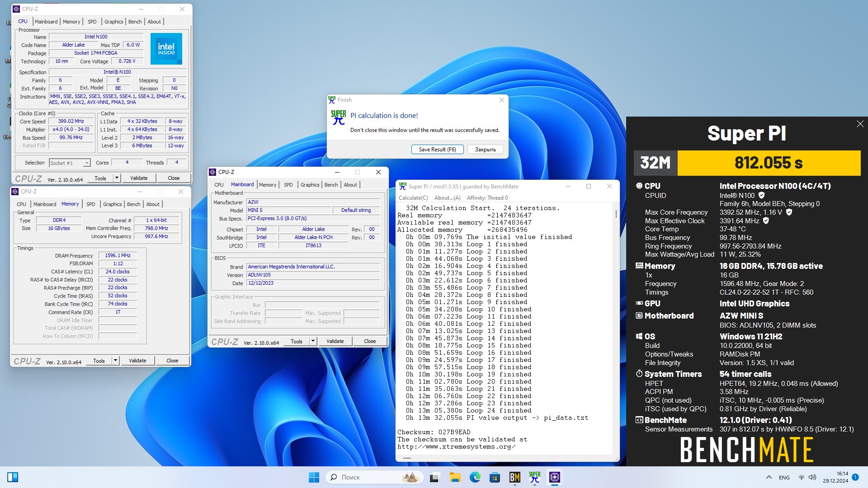This screenshot has height=488, width=868.
Task: Click the Закрыть button in Finish dialog
Action: pos(485,149)
